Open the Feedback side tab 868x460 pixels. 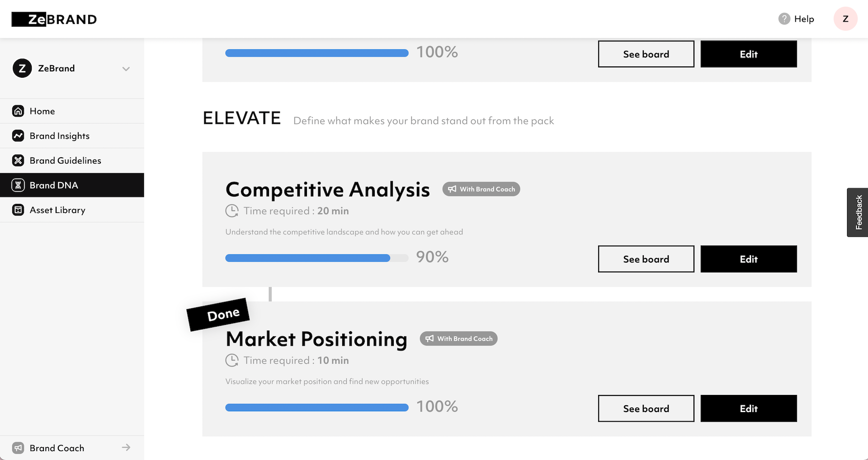click(x=858, y=212)
